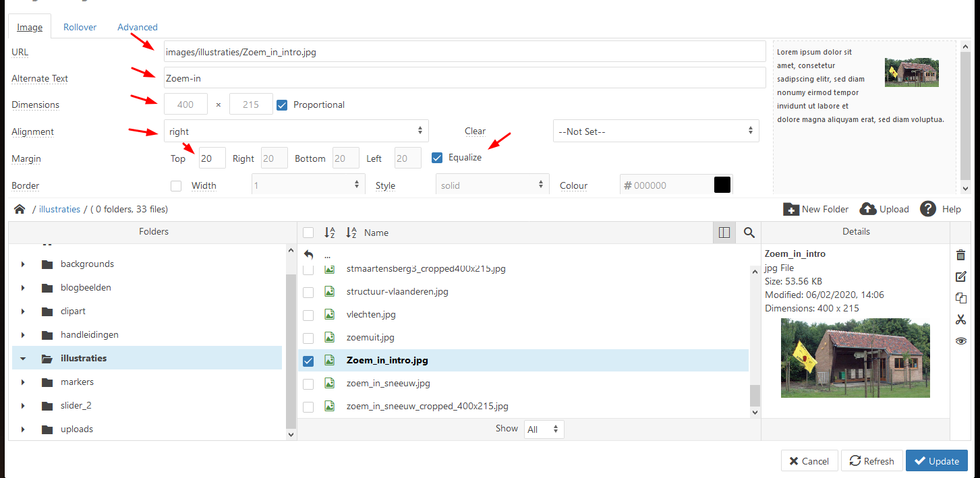
Task: Click the trash delete icon in Details
Action: 961,255
